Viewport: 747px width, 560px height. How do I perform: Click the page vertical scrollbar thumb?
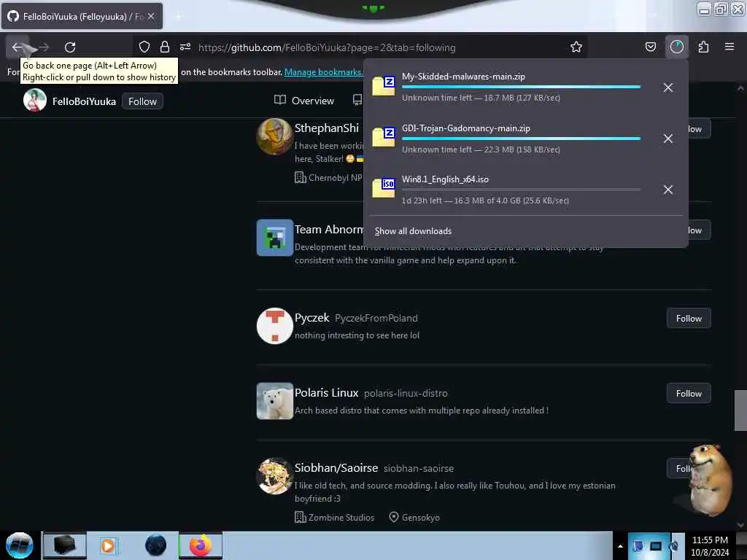(740, 410)
